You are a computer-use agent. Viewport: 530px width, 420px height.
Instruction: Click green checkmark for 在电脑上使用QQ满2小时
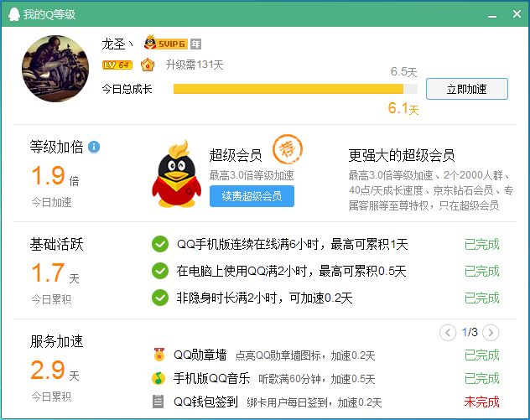160,271
